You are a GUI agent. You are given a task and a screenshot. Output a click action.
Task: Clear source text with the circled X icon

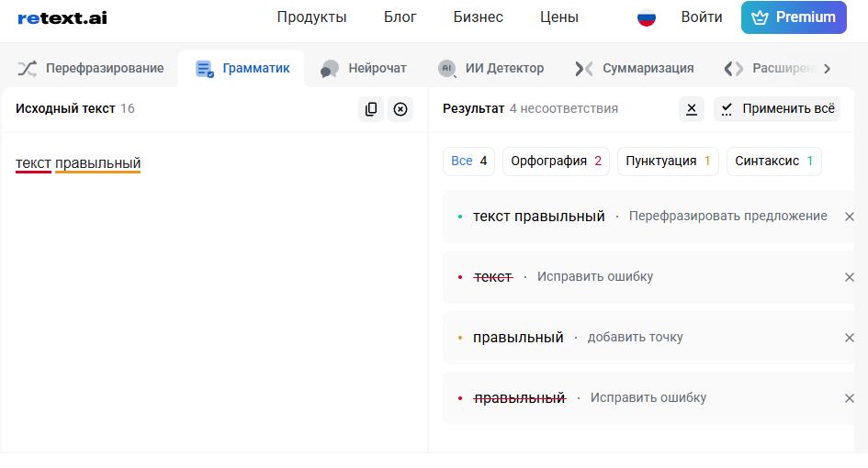click(x=400, y=109)
